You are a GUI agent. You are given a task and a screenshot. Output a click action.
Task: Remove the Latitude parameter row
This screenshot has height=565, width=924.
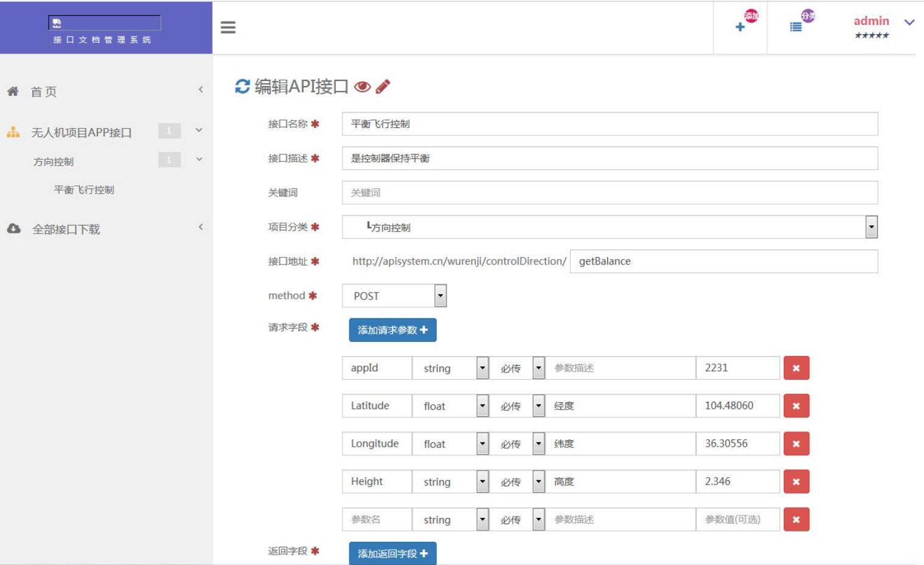796,406
